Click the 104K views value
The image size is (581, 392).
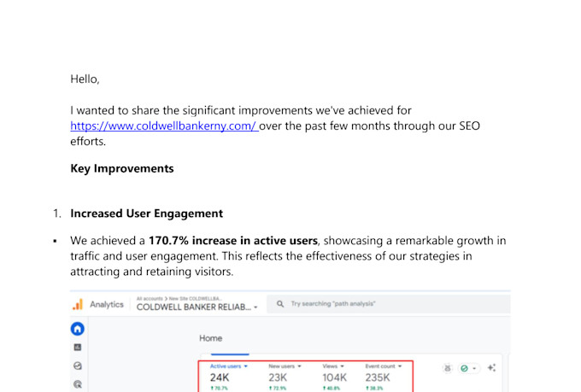coord(334,377)
